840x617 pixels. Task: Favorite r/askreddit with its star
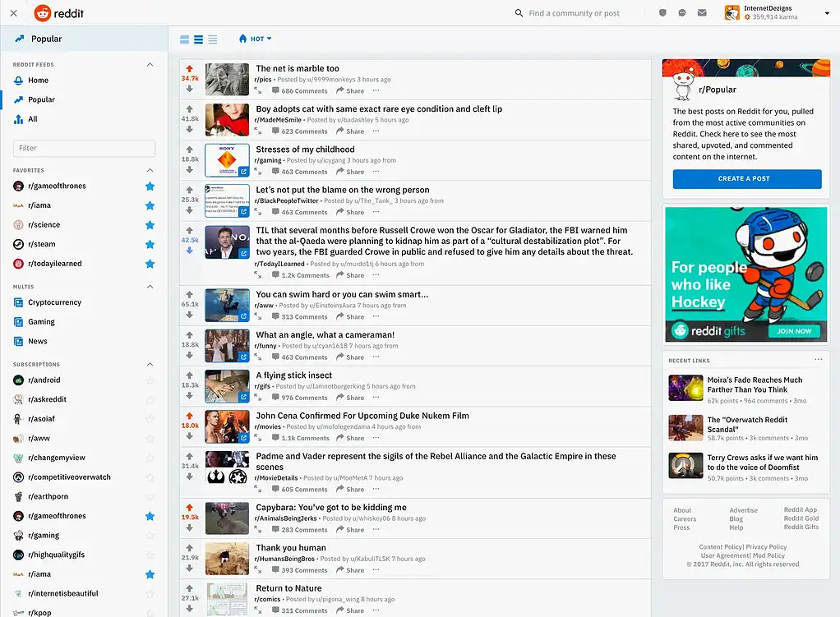[x=150, y=399]
